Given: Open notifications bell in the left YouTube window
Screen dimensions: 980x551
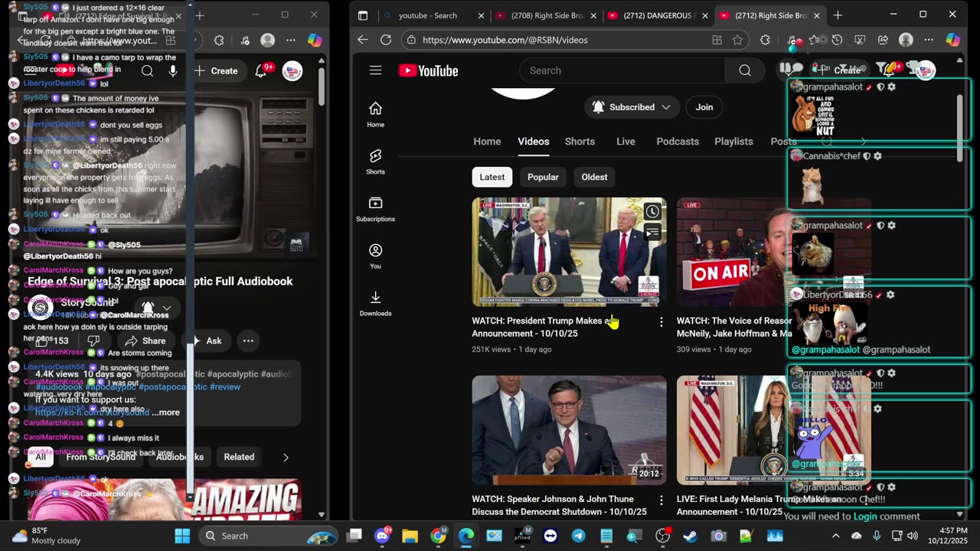Looking at the screenshot, I should pos(261,70).
